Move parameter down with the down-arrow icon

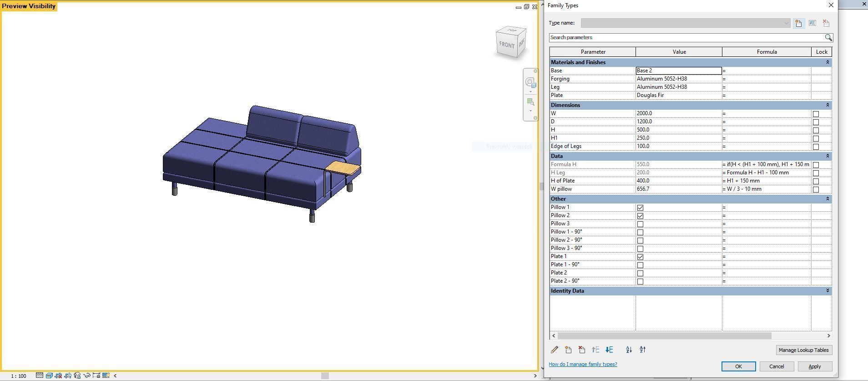(609, 350)
